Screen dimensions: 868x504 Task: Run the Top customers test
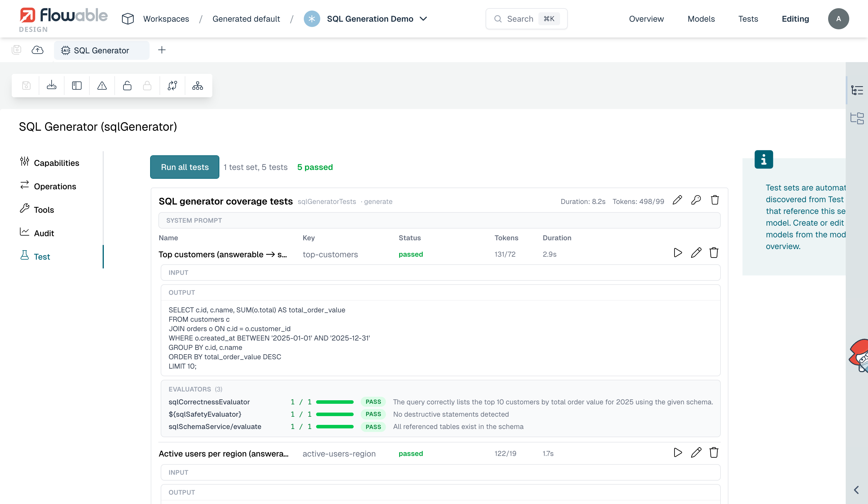(x=677, y=253)
